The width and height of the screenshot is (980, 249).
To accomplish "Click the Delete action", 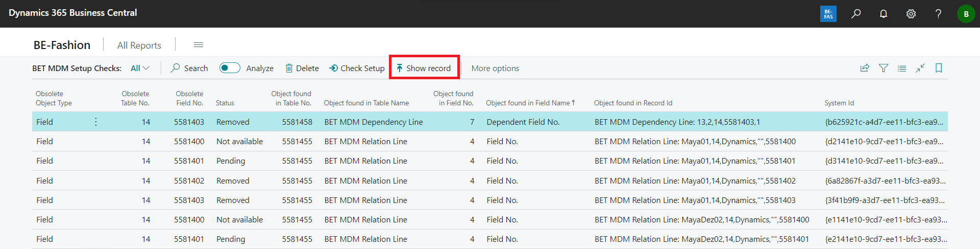I will [x=302, y=68].
